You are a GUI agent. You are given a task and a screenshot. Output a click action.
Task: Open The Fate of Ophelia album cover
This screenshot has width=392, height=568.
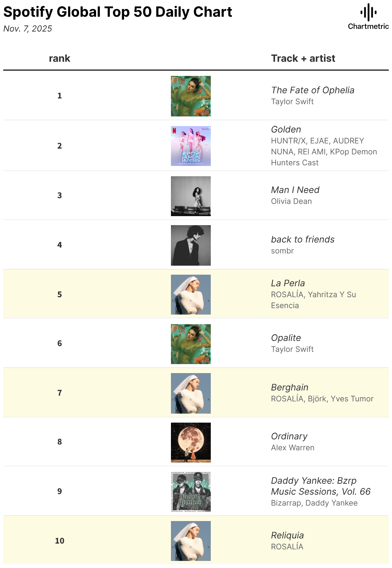[x=191, y=96]
